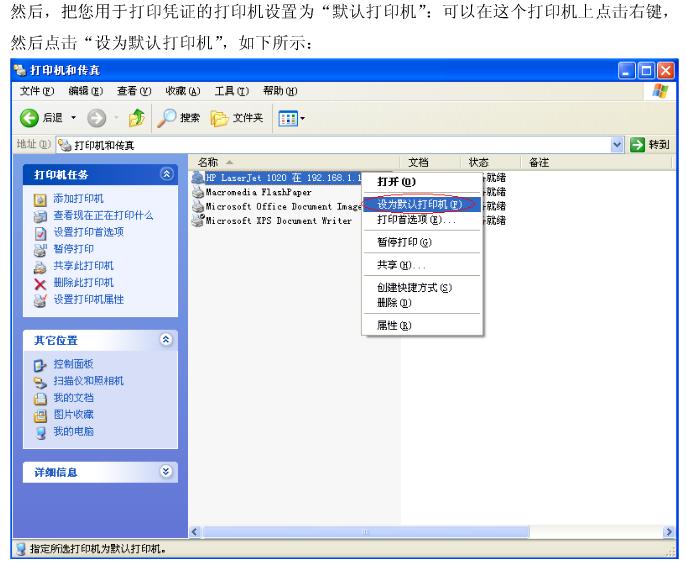Click the green Back arrow icon

(x=29, y=118)
